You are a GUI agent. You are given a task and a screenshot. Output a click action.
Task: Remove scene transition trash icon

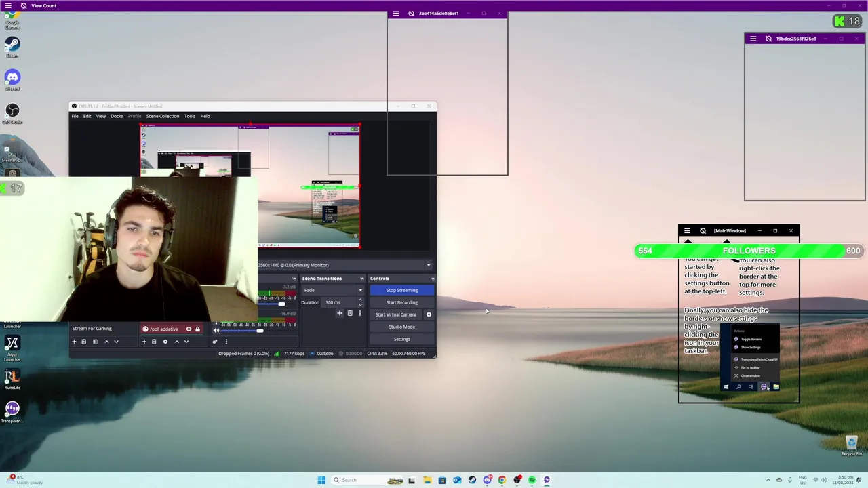[350, 313]
